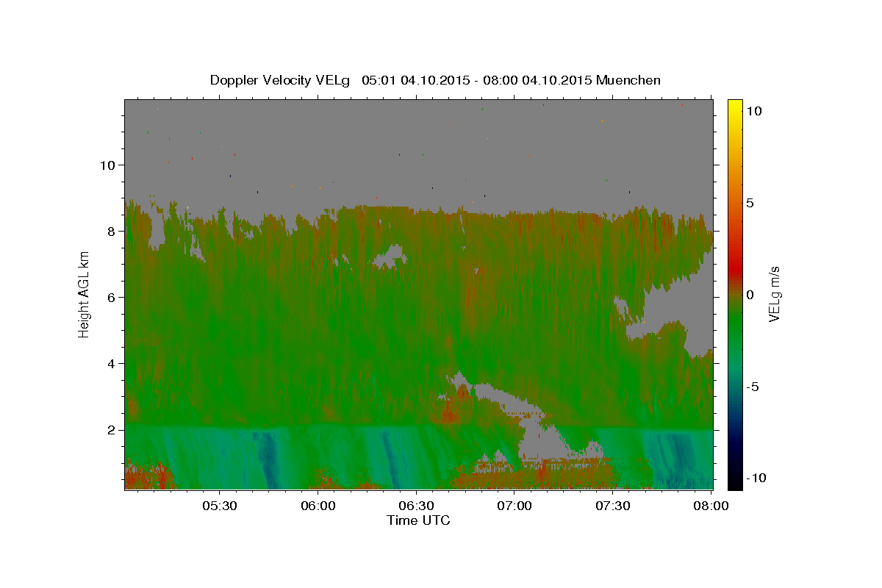Click the '05:01 04.10.2015' start time in title

click(x=415, y=80)
